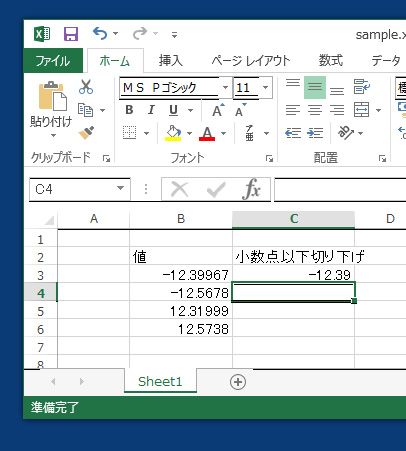Click the Increase Indent icon
Image resolution: width=406 pixels, height=451 pixels.
click(x=315, y=133)
